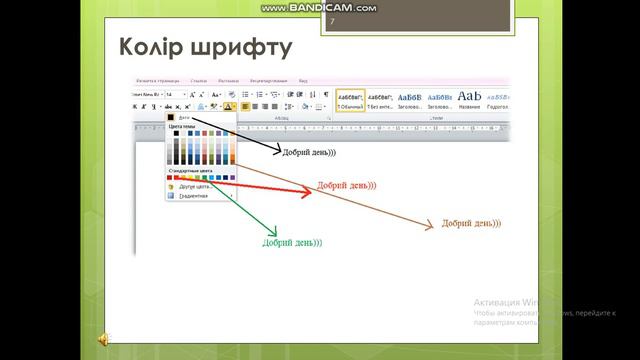Open the font size 14 dropdown
Screen dimensions: 640x360
184,95
